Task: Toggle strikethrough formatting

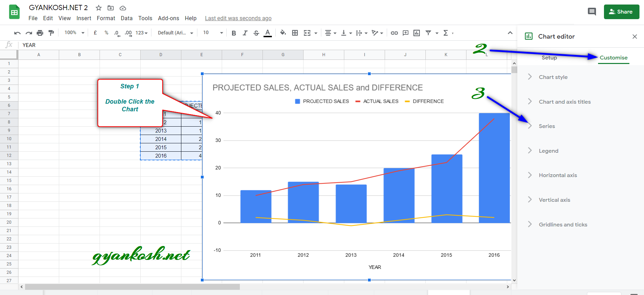Action: click(256, 33)
